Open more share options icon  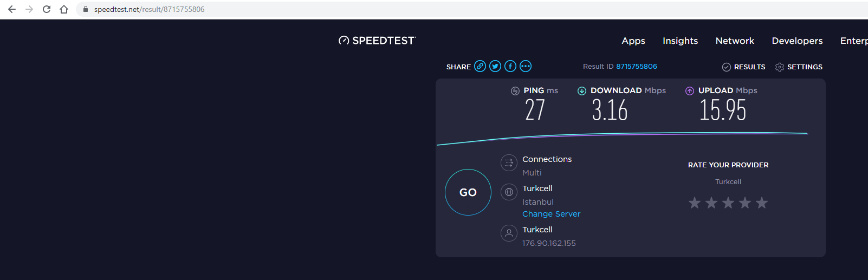point(526,66)
